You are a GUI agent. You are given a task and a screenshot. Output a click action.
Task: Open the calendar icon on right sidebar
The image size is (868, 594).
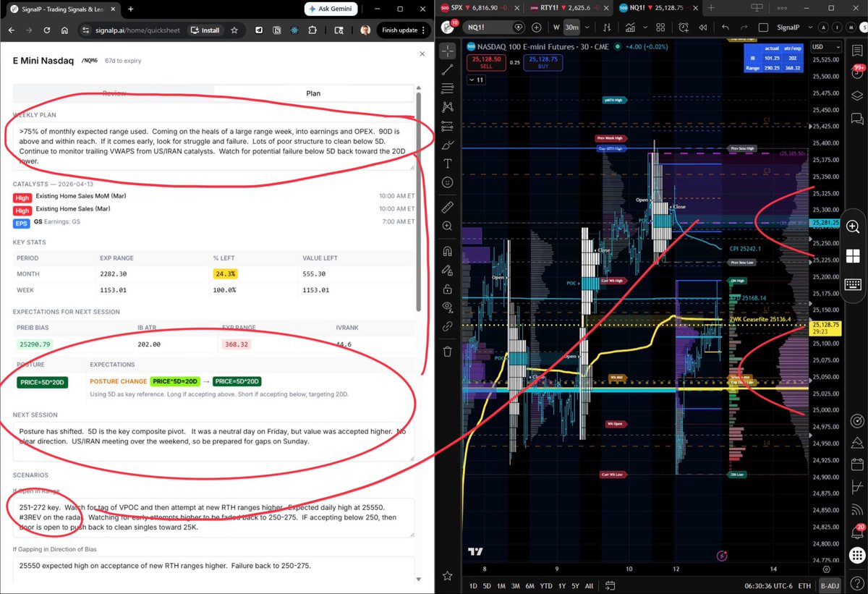(857, 464)
